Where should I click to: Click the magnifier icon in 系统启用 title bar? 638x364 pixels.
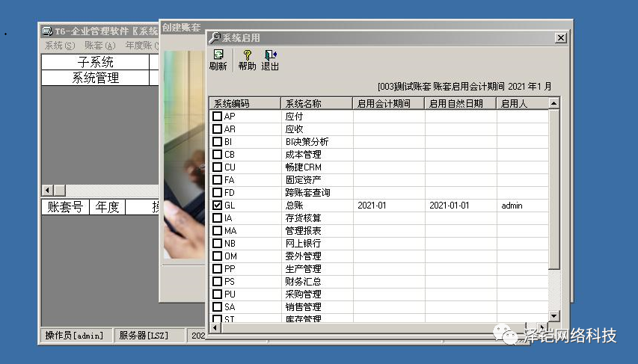click(215, 37)
